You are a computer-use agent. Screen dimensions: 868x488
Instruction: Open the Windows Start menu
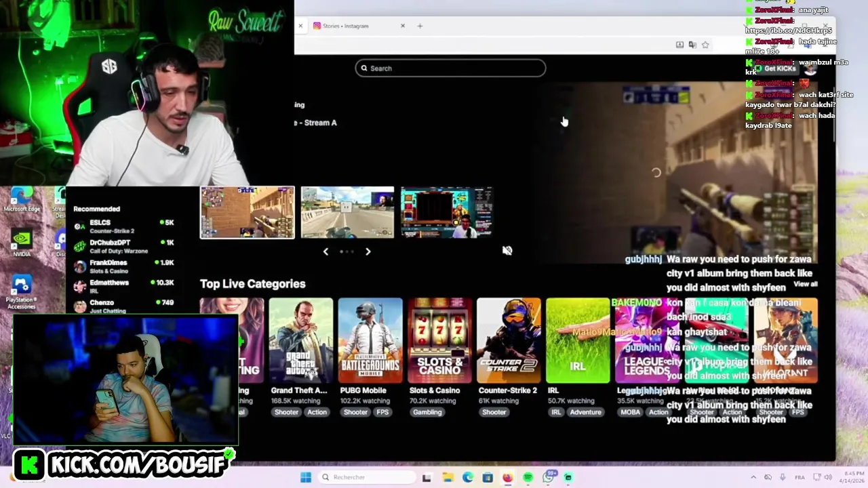[x=306, y=477]
